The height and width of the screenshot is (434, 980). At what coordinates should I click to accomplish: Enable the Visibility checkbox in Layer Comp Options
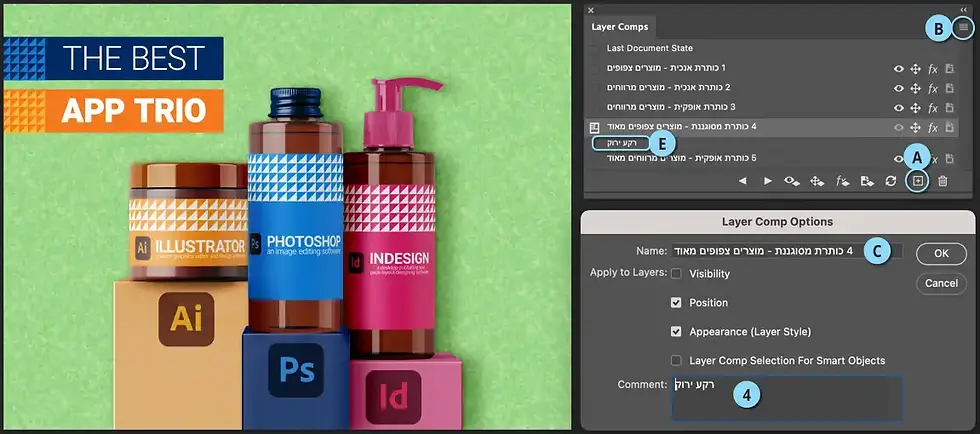(676, 274)
